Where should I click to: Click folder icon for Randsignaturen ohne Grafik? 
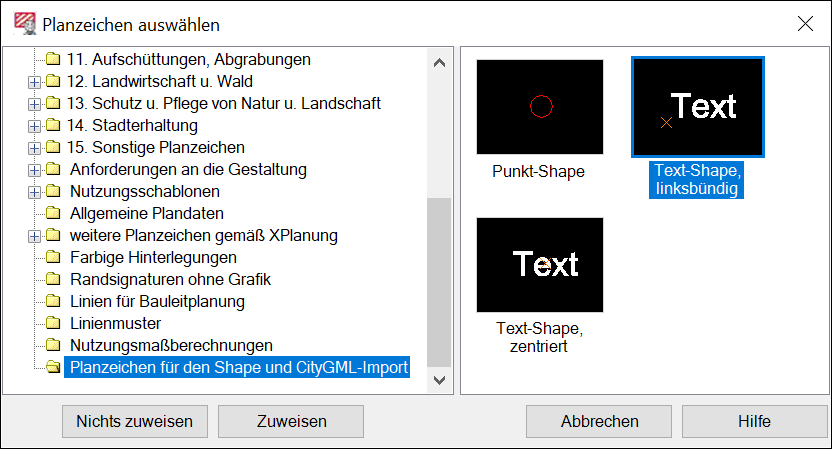[53, 280]
